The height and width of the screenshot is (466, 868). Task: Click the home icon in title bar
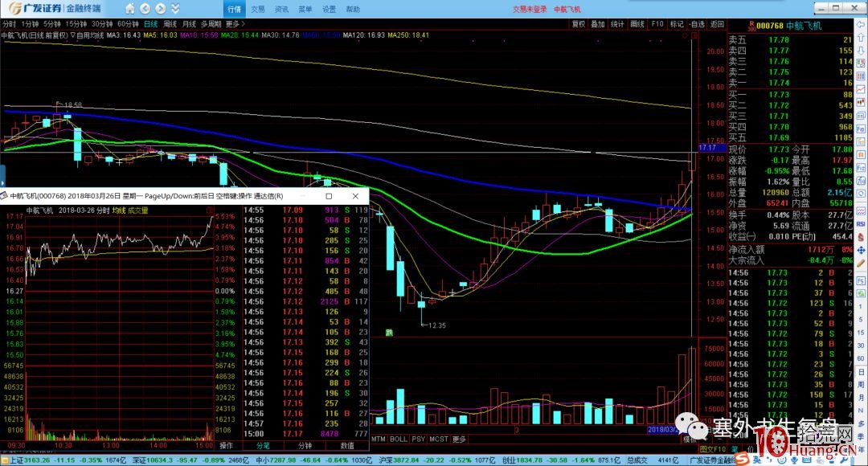129,9
